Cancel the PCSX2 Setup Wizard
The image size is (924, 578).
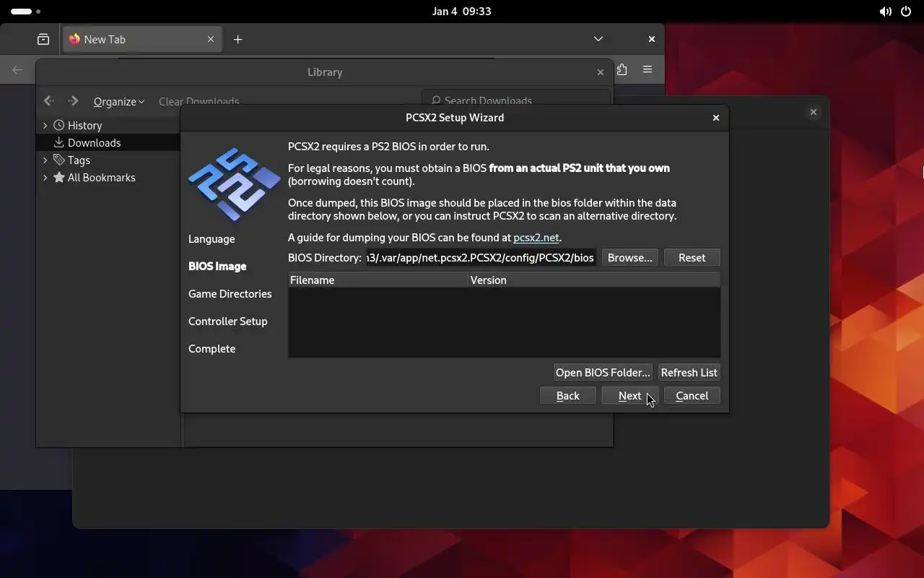692,395
